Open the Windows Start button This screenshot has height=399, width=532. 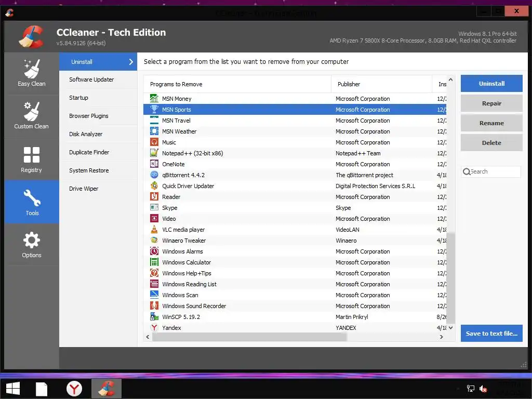point(13,389)
